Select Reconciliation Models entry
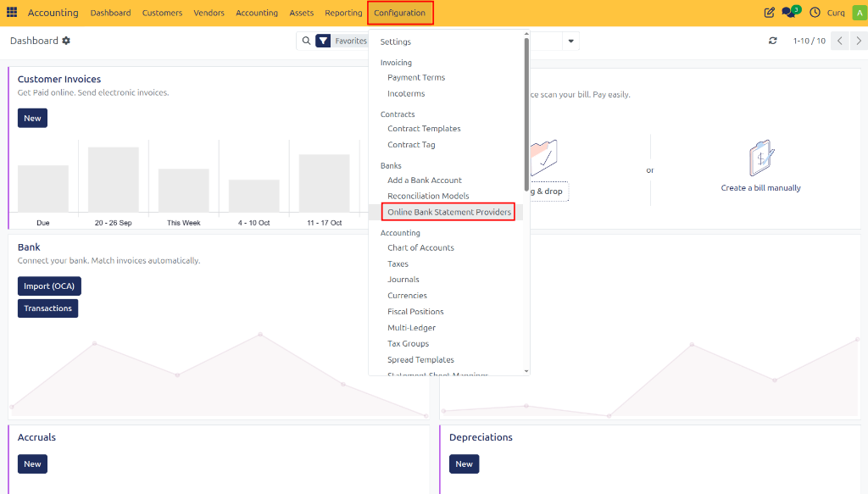Image resolution: width=868 pixels, height=494 pixels. click(x=428, y=196)
